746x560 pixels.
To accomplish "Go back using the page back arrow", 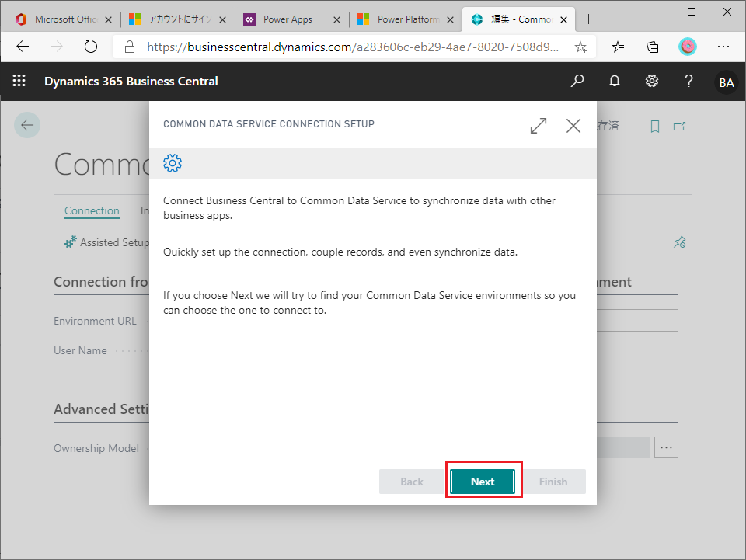I will [x=27, y=125].
